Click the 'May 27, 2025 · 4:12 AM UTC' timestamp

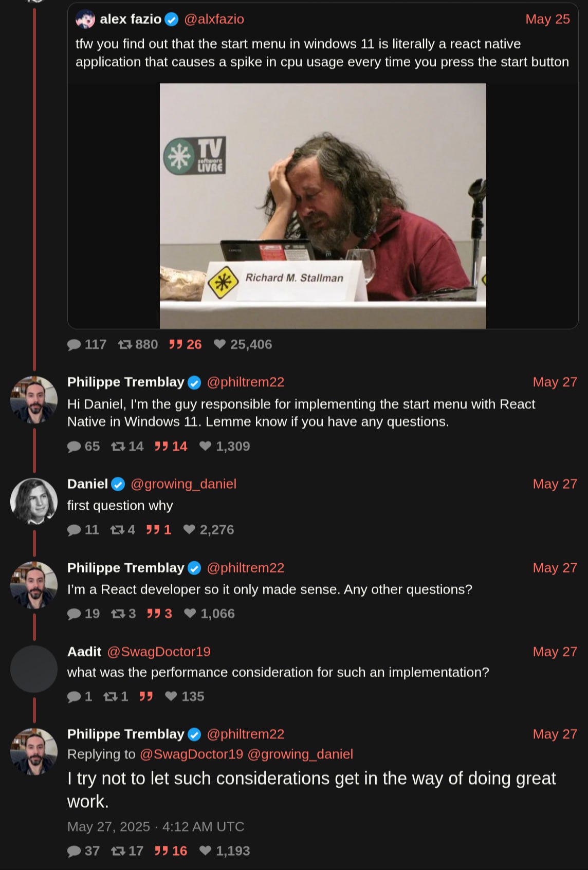pos(156,827)
